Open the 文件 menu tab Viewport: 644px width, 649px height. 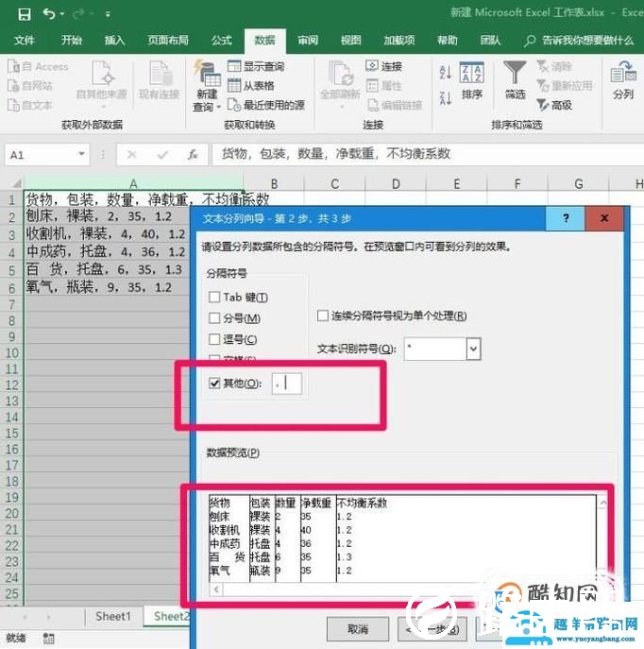pyautogui.click(x=25, y=40)
